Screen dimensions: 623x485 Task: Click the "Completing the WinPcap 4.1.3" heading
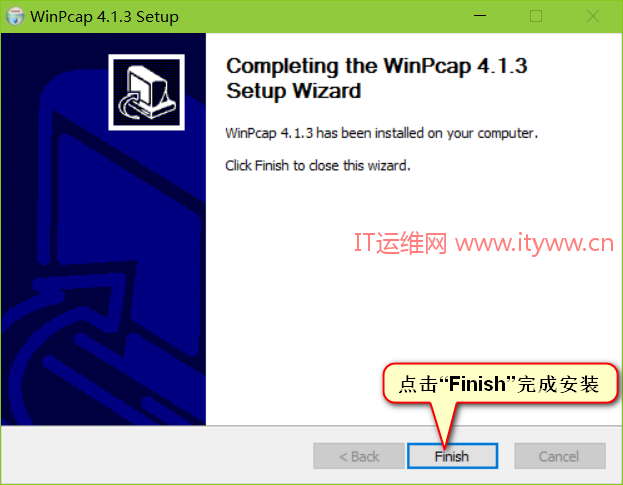pyautogui.click(x=377, y=66)
